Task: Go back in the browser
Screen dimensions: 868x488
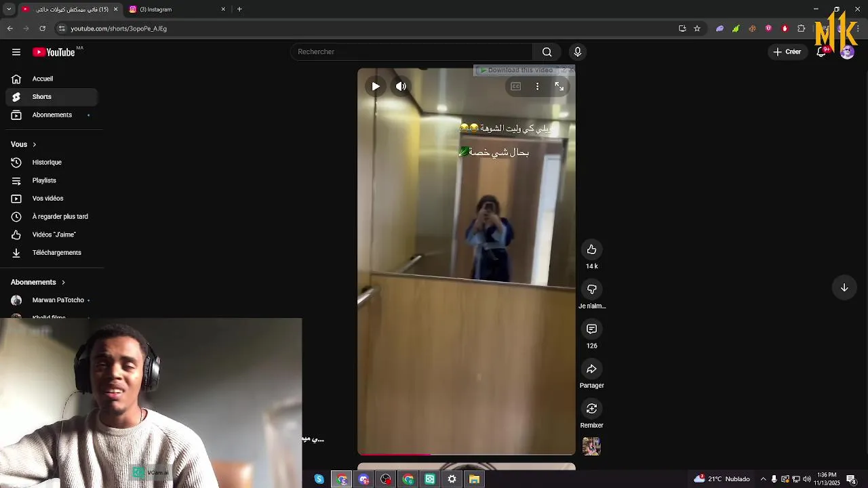Action: pos(10,28)
